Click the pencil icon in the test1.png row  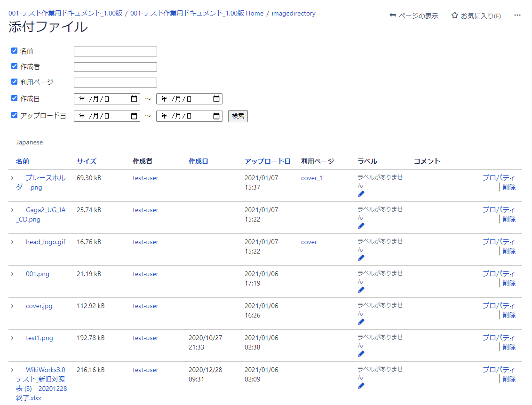tap(361, 354)
